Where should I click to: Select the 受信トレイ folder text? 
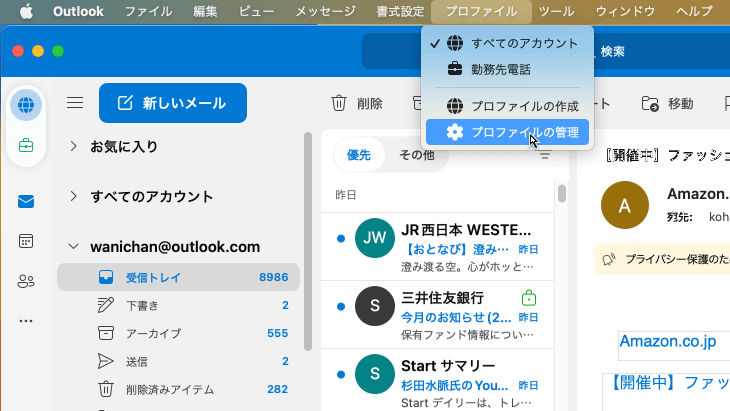153,277
